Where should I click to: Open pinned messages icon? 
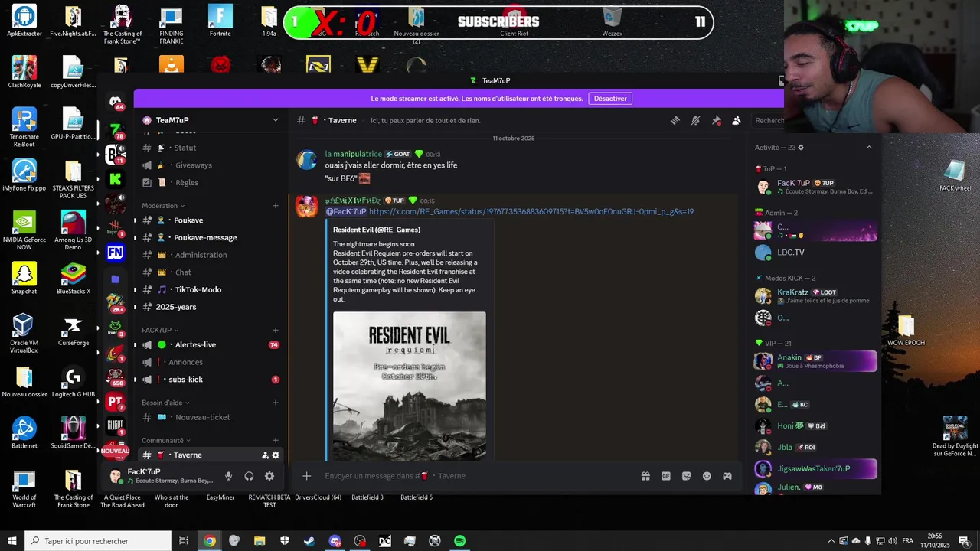pos(716,120)
